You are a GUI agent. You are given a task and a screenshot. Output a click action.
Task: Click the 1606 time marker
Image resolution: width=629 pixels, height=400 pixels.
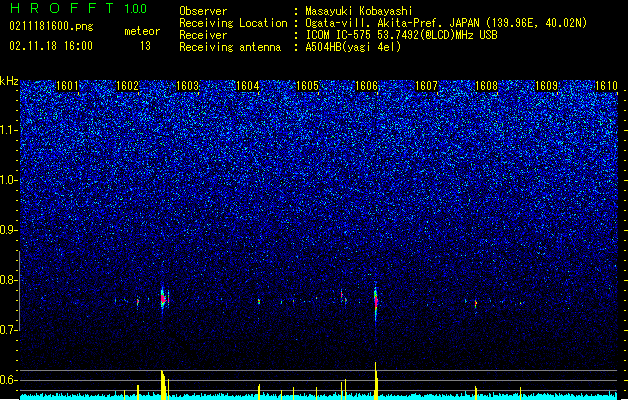[367, 86]
